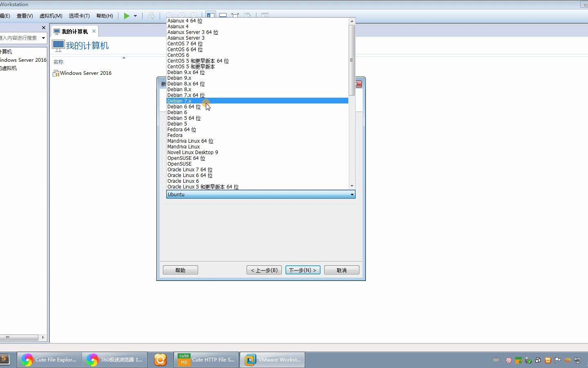
Task: Choose Debian 9.x option
Action: pos(257,78)
